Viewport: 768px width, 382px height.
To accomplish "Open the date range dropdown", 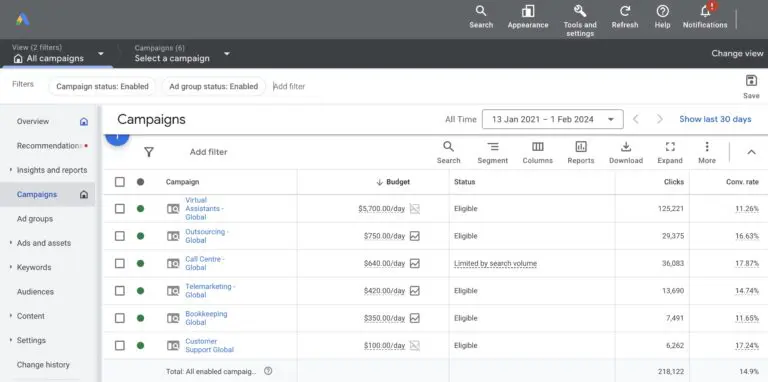I will pyautogui.click(x=552, y=119).
